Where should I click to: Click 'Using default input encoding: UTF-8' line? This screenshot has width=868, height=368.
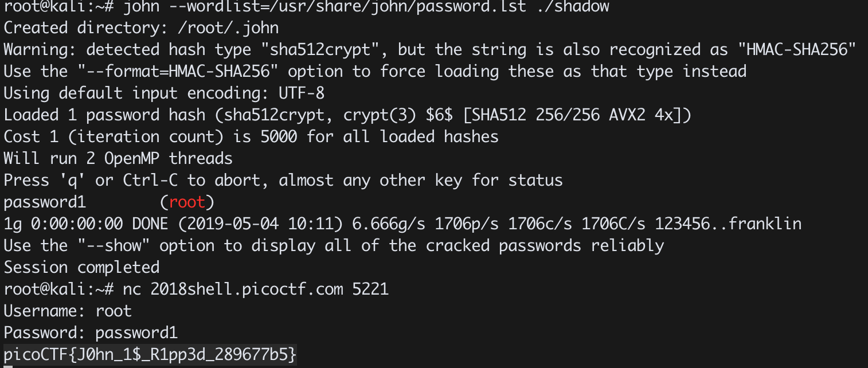click(164, 93)
